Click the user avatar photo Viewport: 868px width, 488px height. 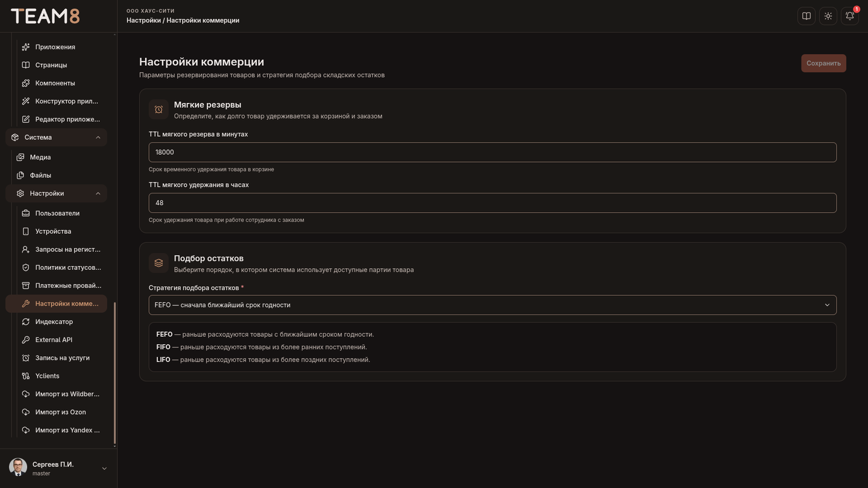click(18, 468)
